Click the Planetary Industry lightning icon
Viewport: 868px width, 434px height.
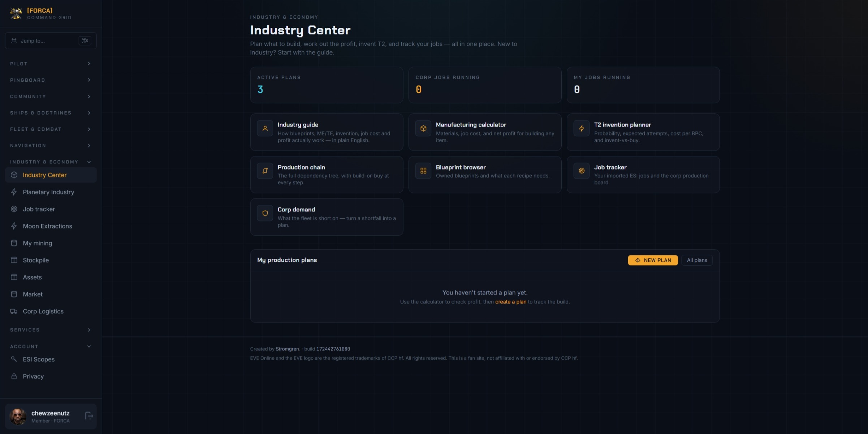point(14,192)
